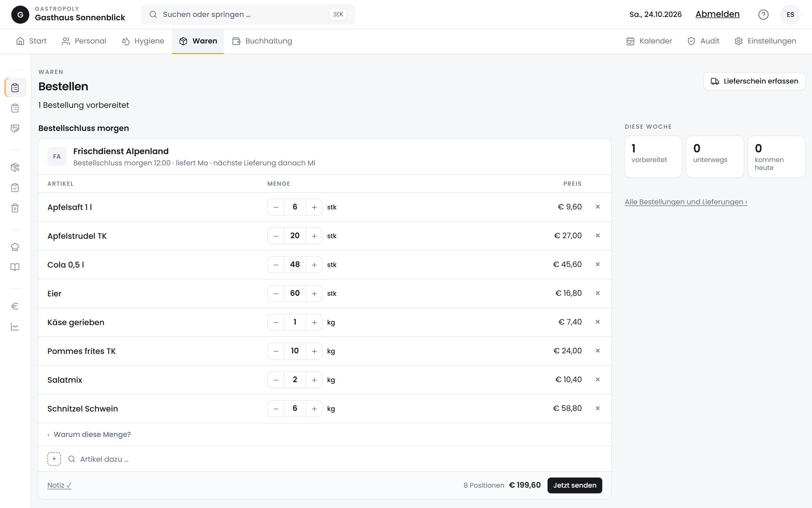Remove Cola 0,5 l from the order
Viewport: 812px width, 508px height.
pos(598,264)
